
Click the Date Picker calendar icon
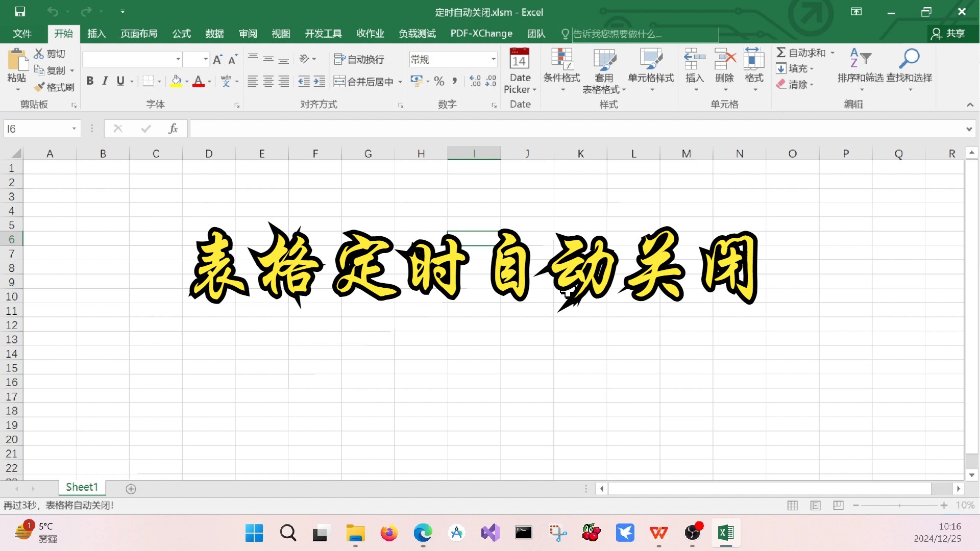519,59
